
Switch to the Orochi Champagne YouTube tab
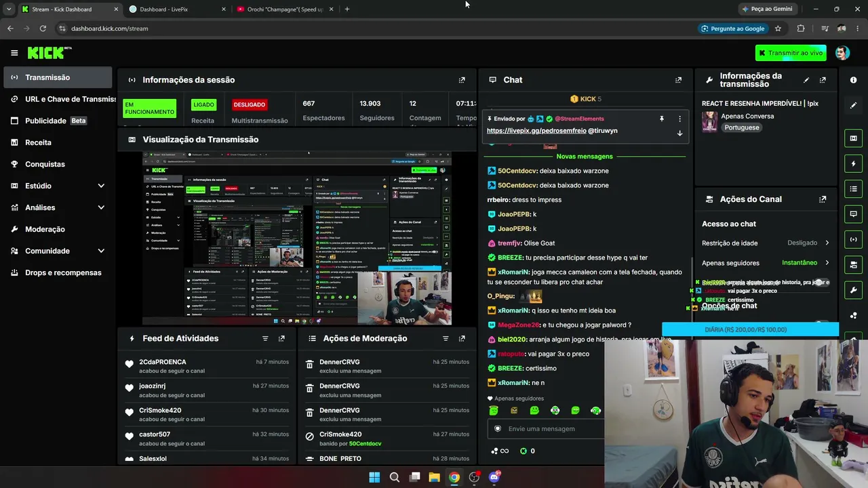[285, 9]
